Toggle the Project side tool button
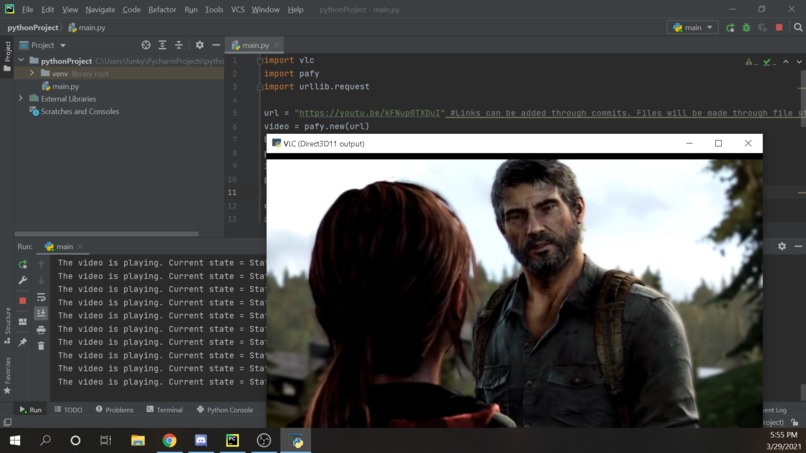This screenshot has height=453, width=806. (7, 57)
